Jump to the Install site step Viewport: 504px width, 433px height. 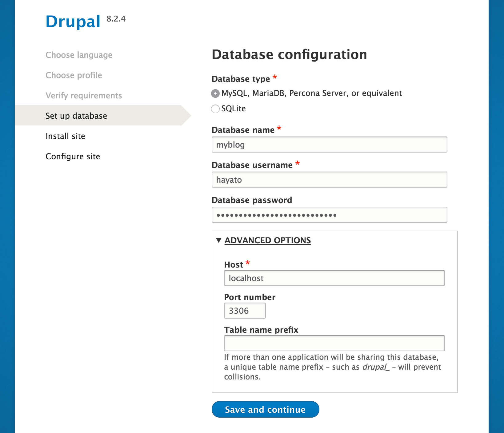tap(65, 136)
